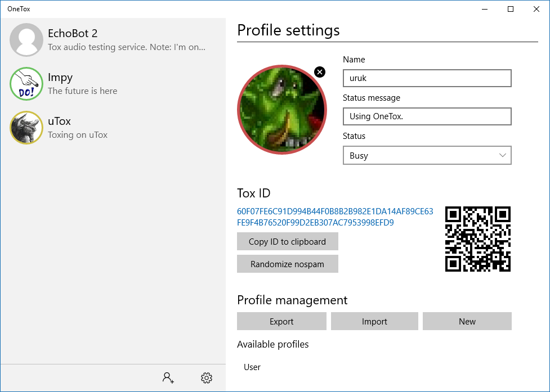Screen dimensions: 550x392
Task: Maximize the OneTox window
Action: point(511,9)
